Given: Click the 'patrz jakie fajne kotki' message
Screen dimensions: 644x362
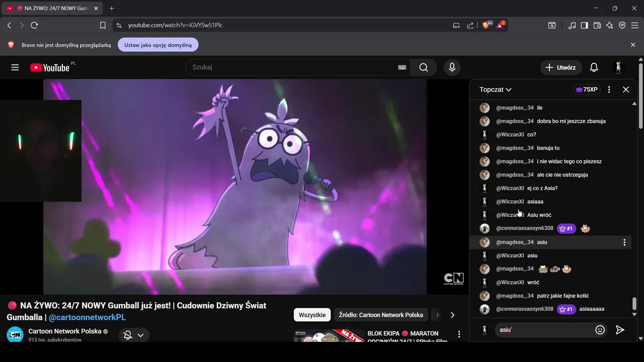Looking at the screenshot, I should pyautogui.click(x=562, y=296).
